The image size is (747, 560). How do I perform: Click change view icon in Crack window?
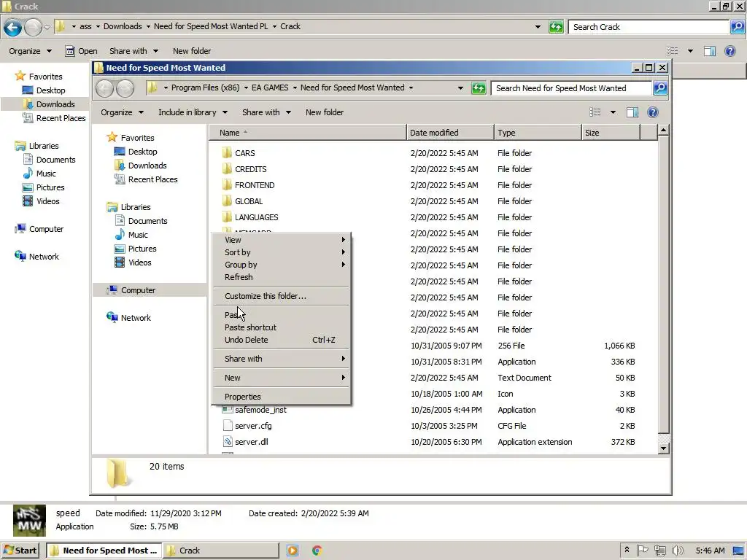[672, 51]
